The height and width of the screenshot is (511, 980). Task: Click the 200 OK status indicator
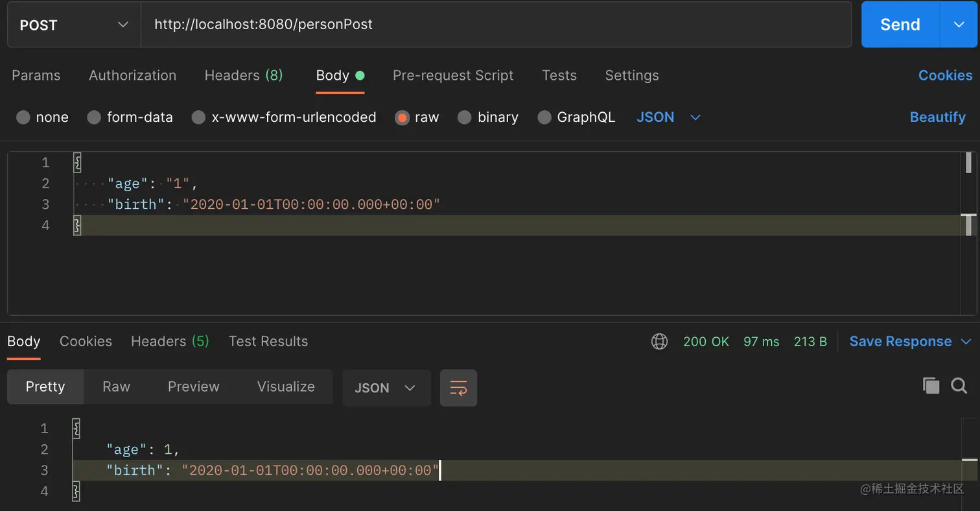(x=706, y=341)
